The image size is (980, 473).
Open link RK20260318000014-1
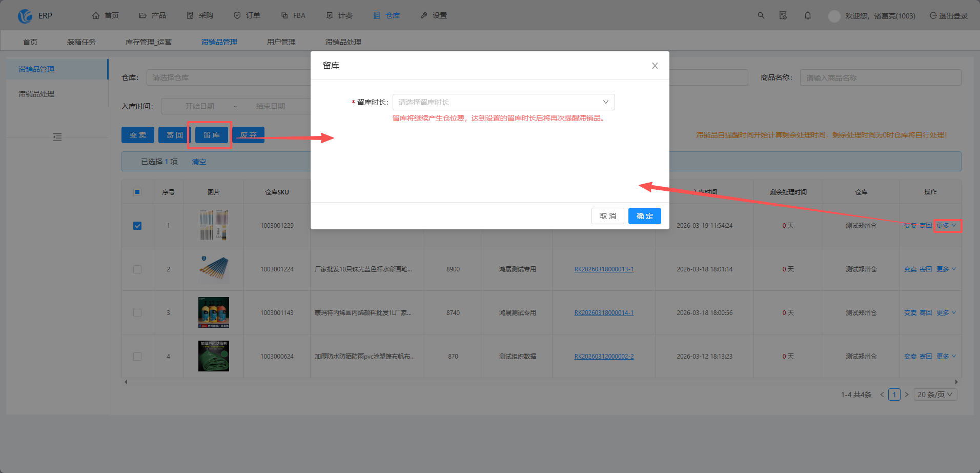pos(604,313)
